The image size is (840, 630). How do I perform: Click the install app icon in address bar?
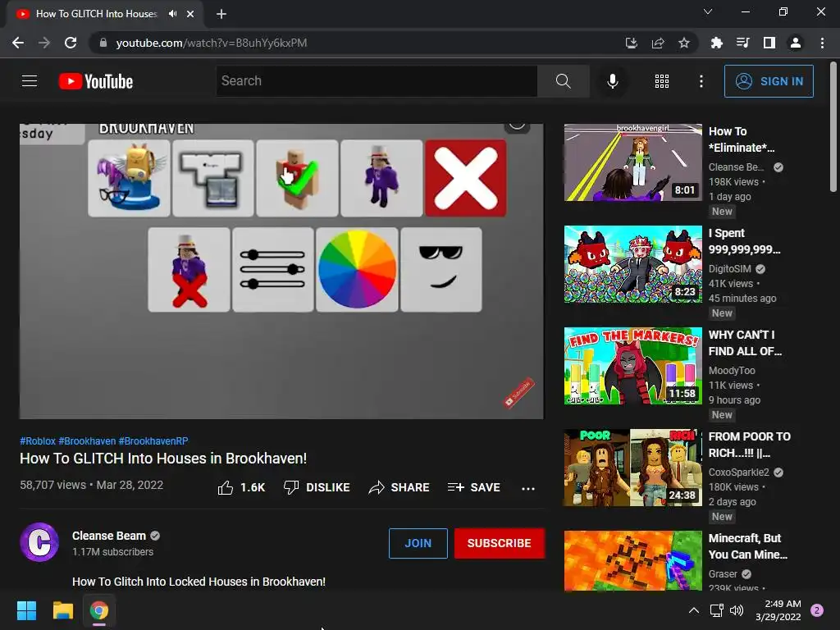point(631,43)
